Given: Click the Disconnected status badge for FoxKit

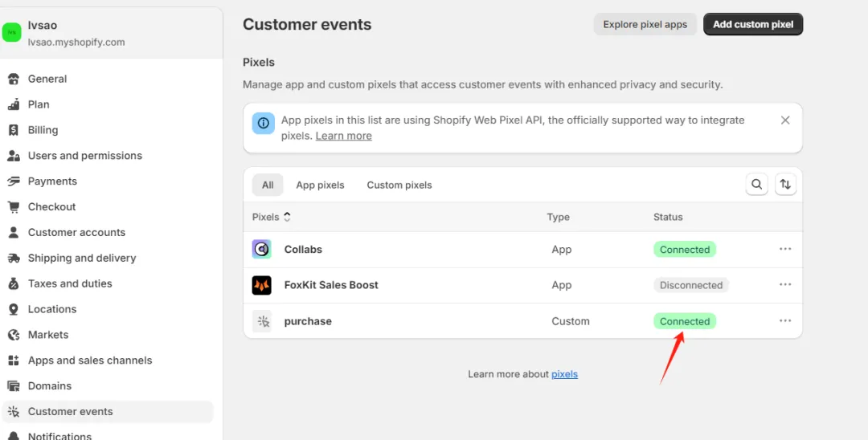Looking at the screenshot, I should coord(691,285).
